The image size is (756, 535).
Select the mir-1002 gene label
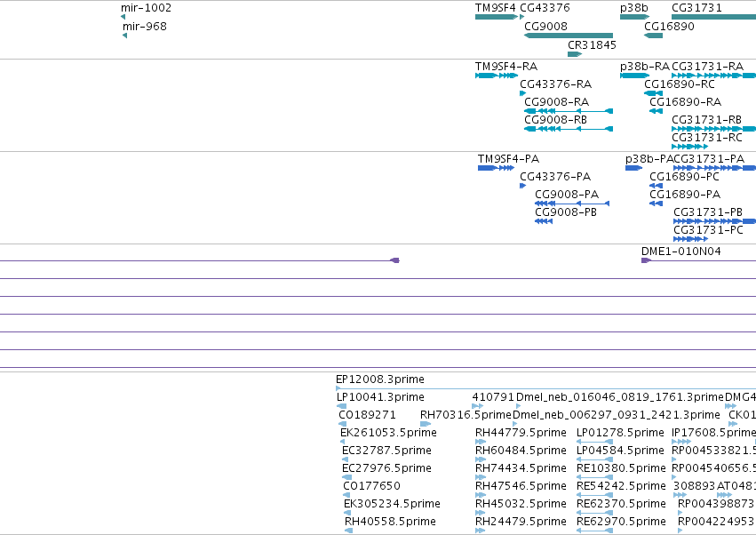(146, 8)
